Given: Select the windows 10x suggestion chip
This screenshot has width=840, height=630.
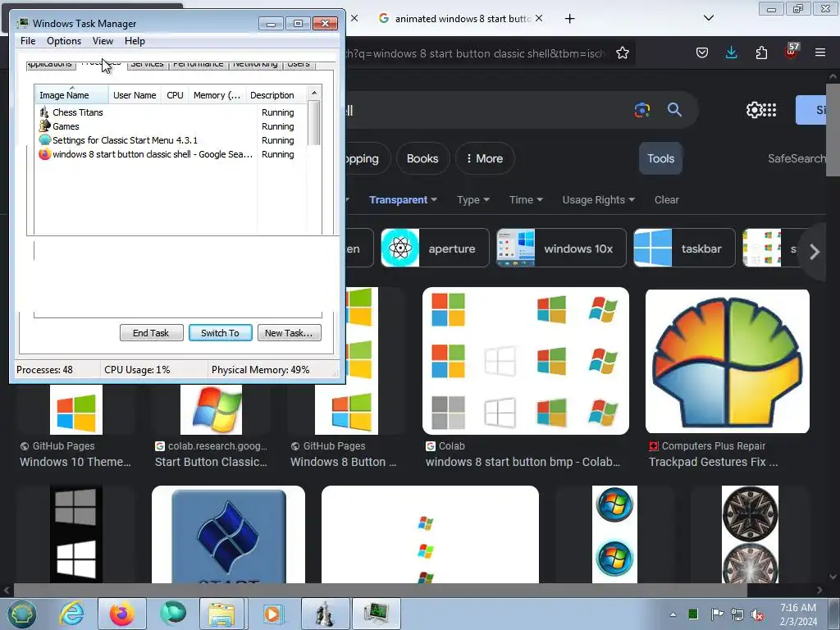Looking at the screenshot, I should tap(561, 248).
